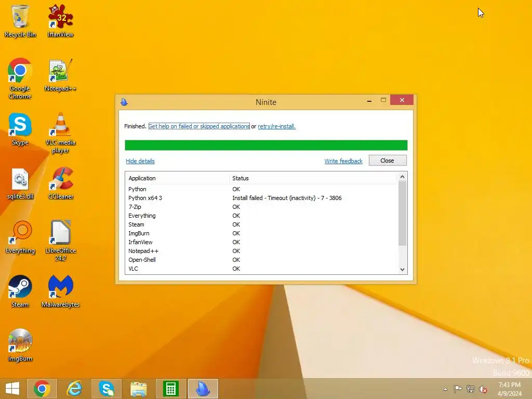This screenshot has height=399, width=532.
Task: Select the ImgBurn row in the list
Action: click(x=262, y=233)
